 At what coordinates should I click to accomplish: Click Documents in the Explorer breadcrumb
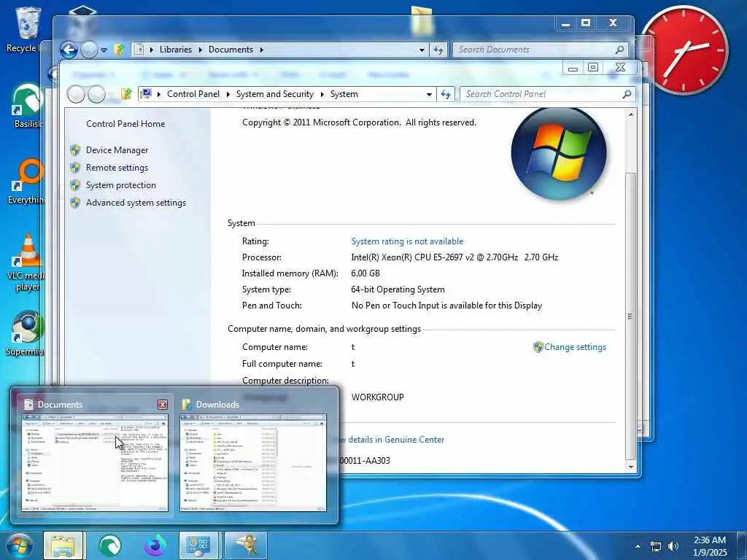pyautogui.click(x=231, y=50)
